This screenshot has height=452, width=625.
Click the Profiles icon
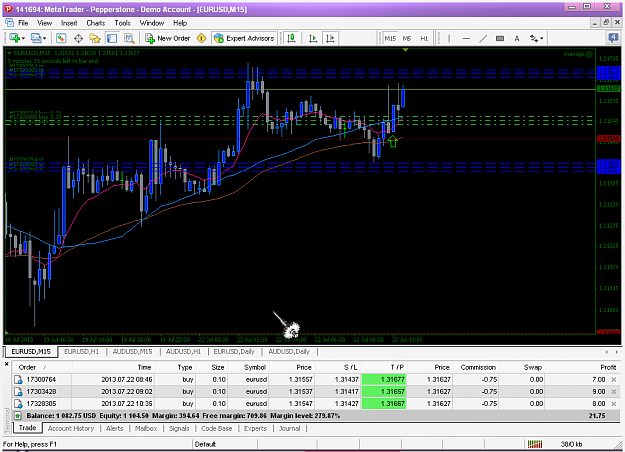point(36,38)
